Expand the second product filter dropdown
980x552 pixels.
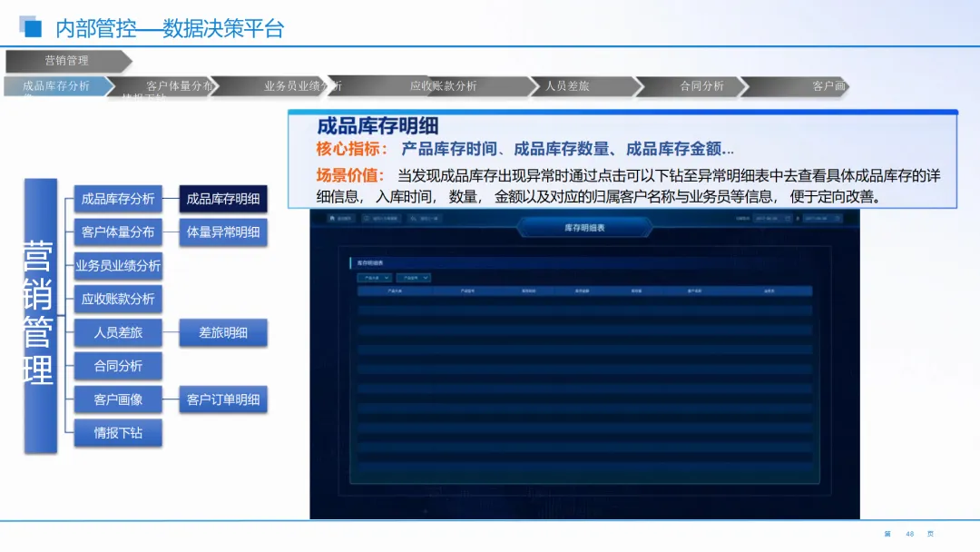[x=413, y=278]
